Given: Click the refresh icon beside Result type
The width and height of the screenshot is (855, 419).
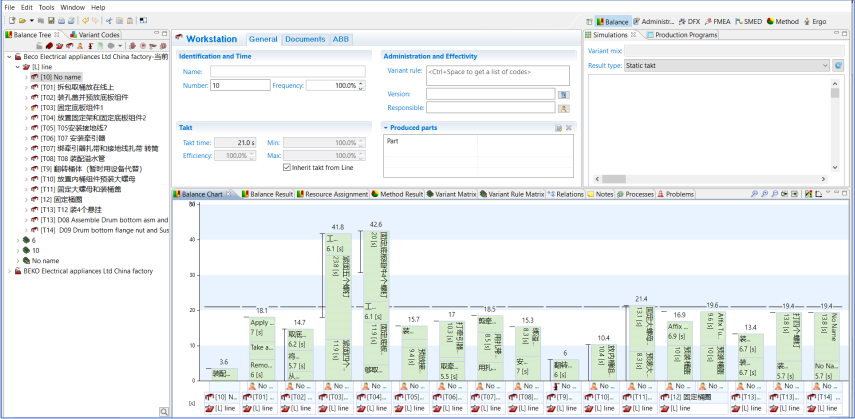Looking at the screenshot, I should tap(838, 65).
